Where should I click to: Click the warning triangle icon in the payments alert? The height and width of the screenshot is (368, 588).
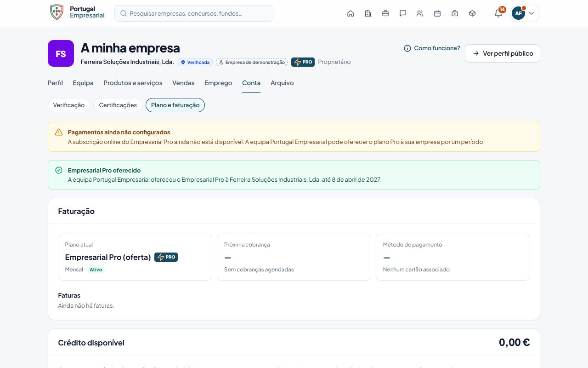click(x=59, y=132)
